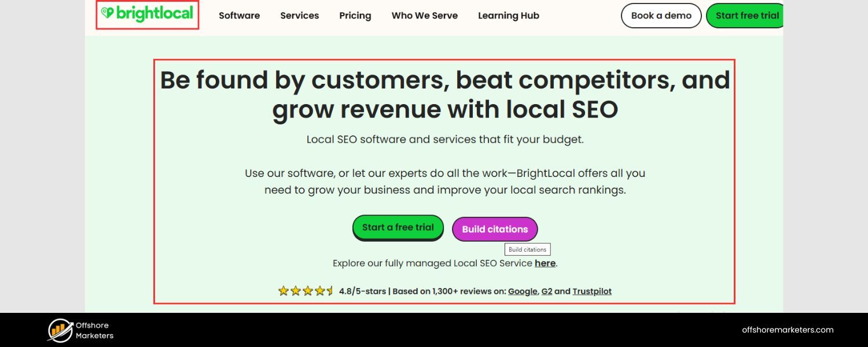The image size is (868, 347).
Task: Follow the Trustpilot reviews link
Action: (591, 291)
